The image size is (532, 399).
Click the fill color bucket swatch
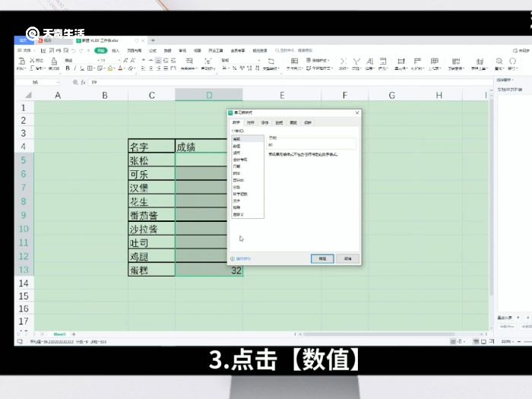click(110, 68)
